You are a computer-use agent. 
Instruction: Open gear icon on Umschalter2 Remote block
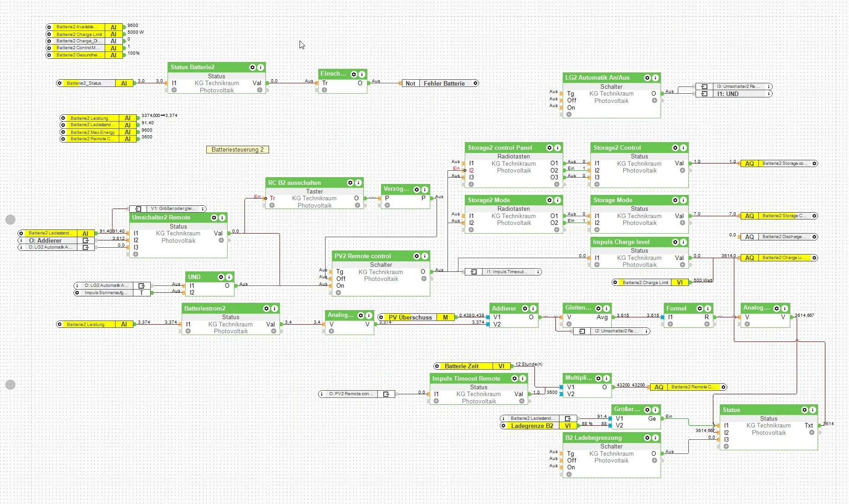tap(214, 218)
